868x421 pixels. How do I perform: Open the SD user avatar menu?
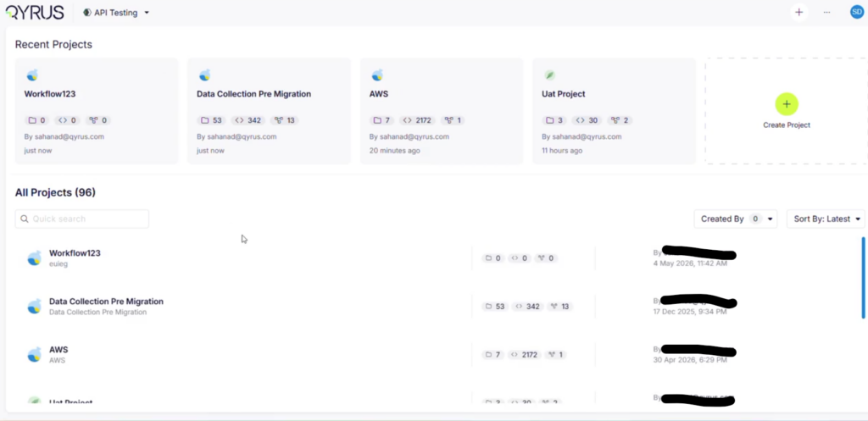tap(857, 12)
